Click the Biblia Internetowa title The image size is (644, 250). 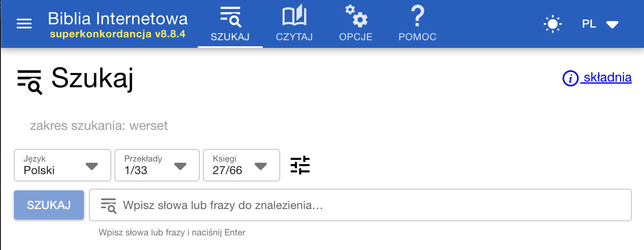click(118, 19)
